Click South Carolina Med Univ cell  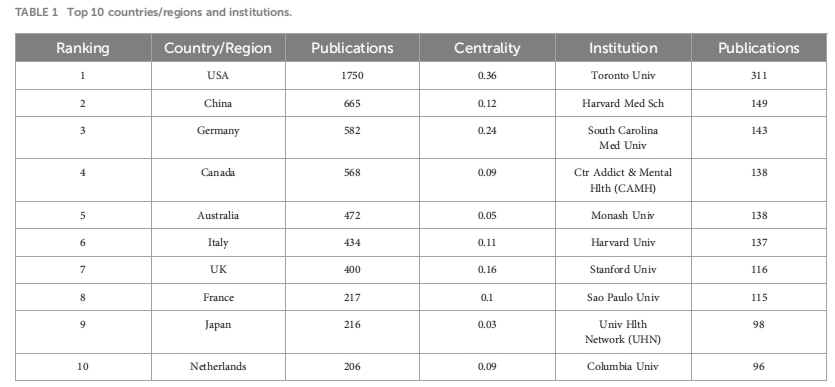coord(623,137)
